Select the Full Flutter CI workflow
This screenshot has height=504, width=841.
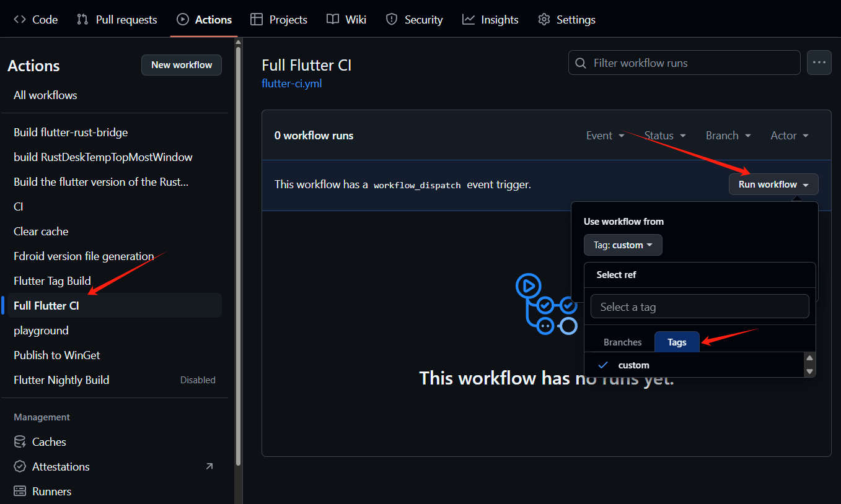115,306
